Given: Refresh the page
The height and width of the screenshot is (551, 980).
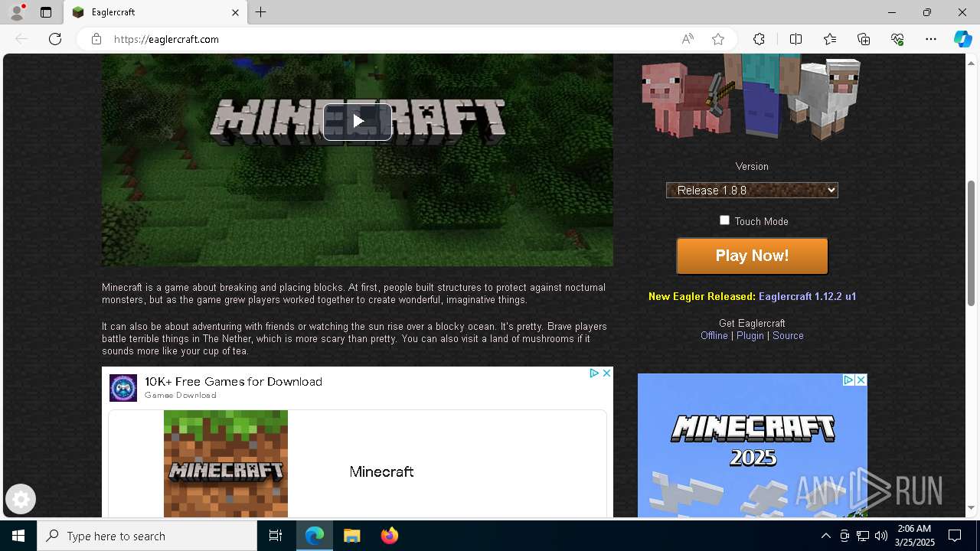Looking at the screenshot, I should coord(55,39).
